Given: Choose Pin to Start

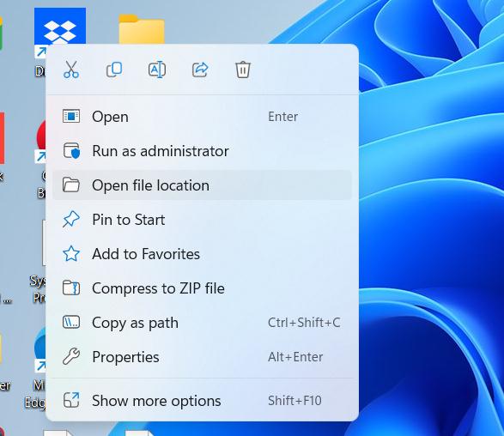Looking at the screenshot, I should [x=202, y=220].
